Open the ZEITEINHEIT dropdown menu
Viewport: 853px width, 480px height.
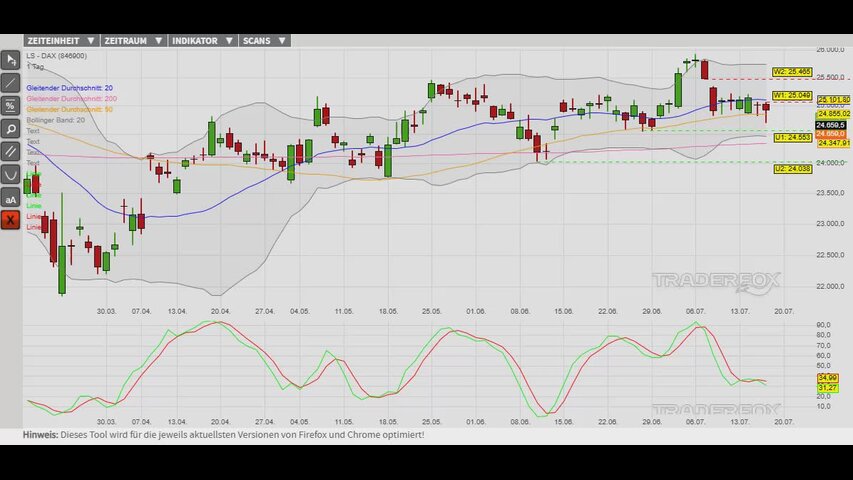(61, 41)
